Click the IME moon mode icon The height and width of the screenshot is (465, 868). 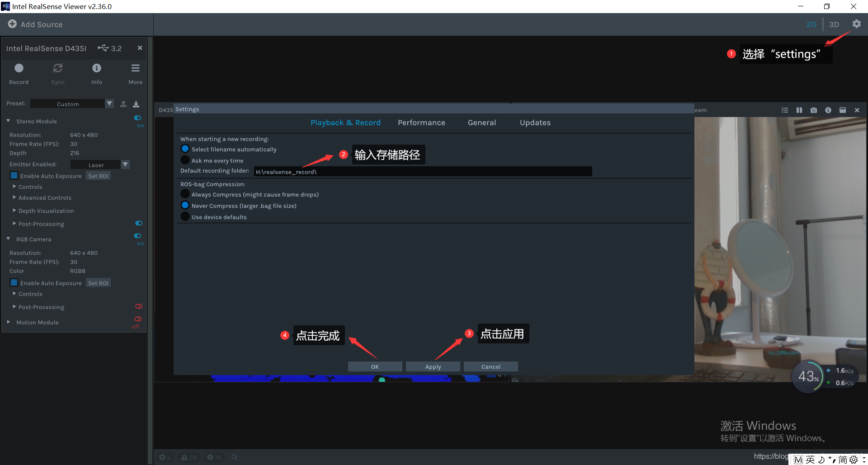pos(821,460)
